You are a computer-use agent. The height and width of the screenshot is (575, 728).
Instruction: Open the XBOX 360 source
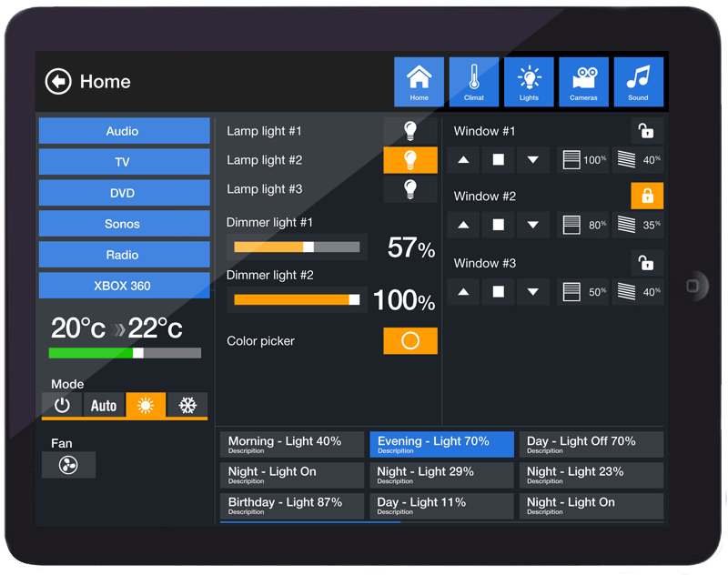pos(124,286)
